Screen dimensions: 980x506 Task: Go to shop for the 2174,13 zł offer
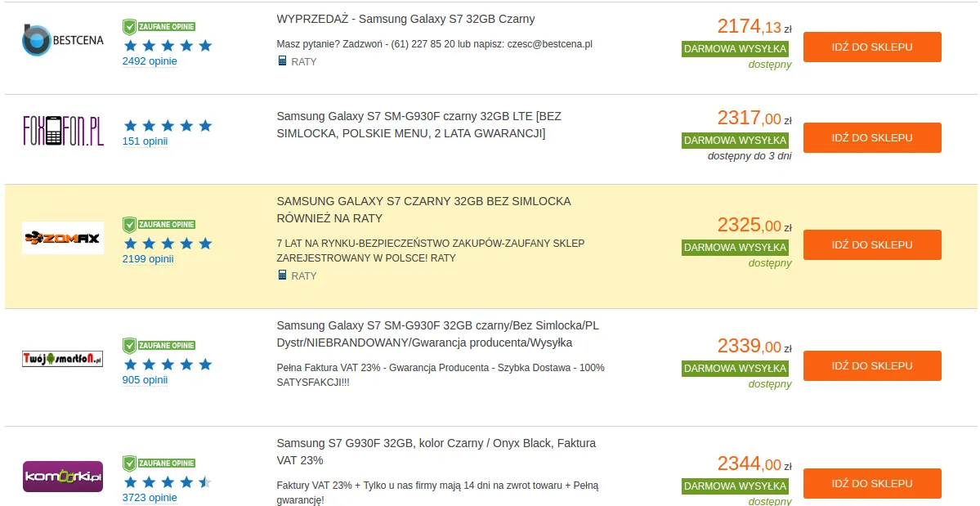[x=872, y=47]
